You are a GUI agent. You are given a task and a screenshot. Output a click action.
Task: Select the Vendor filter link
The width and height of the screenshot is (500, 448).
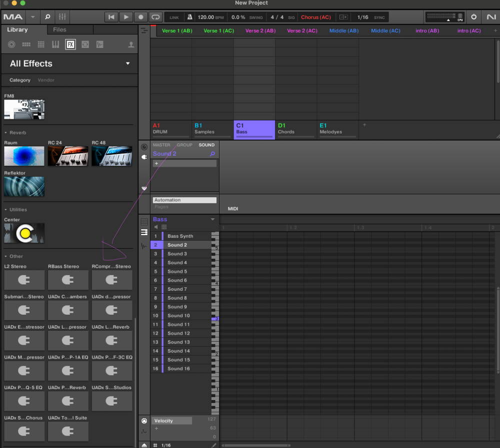click(46, 80)
